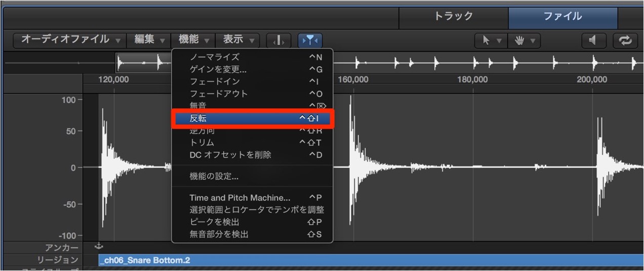644x271 pixels.
Task: Choose 無音部分を検出 menu item
Action: point(252,234)
